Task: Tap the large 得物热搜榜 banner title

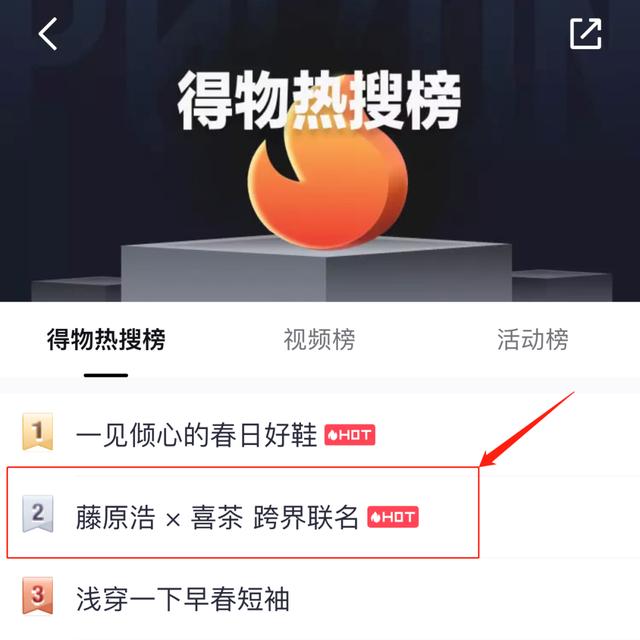Action: pos(319,100)
